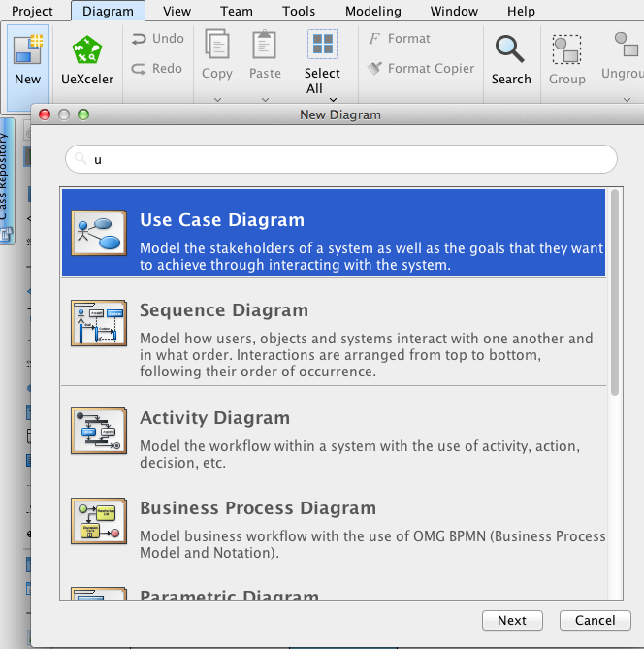Open the Select All dropdown arrow
The height and width of the screenshot is (649, 644).
point(333,99)
